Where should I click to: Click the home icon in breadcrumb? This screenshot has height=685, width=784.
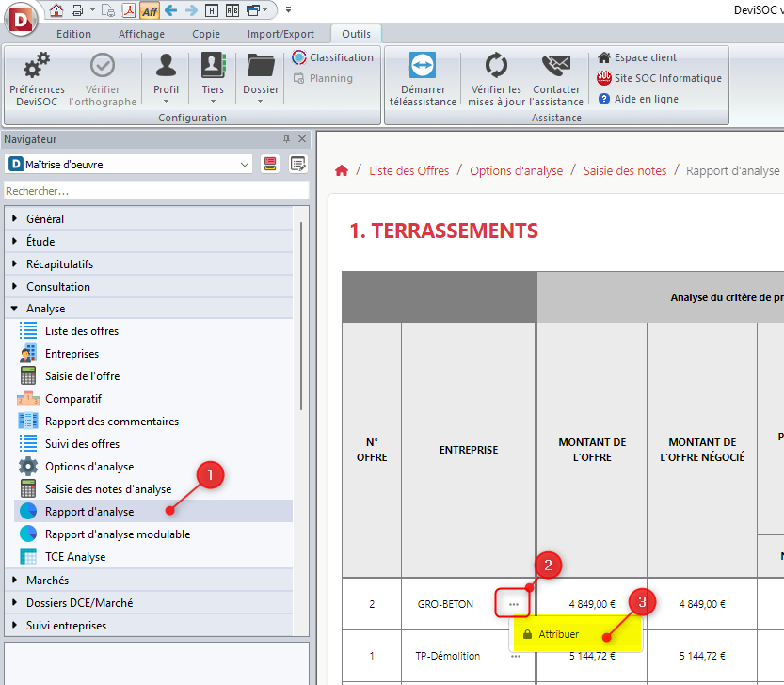342,170
